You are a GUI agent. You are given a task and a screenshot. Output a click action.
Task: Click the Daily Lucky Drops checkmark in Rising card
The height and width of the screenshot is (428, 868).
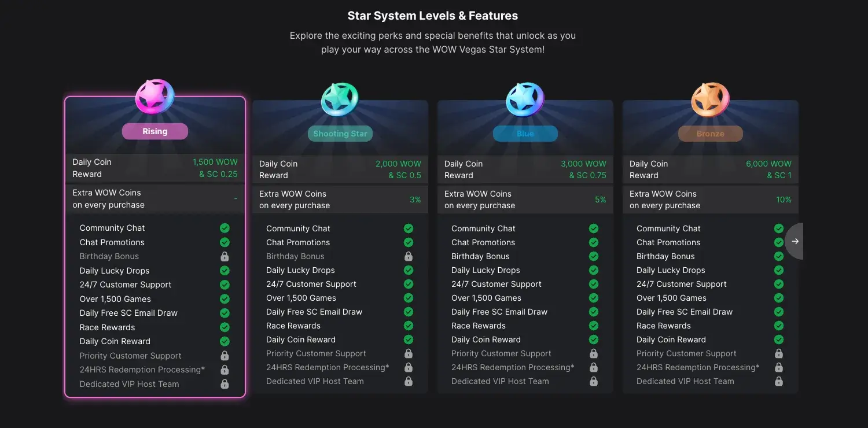[225, 271]
